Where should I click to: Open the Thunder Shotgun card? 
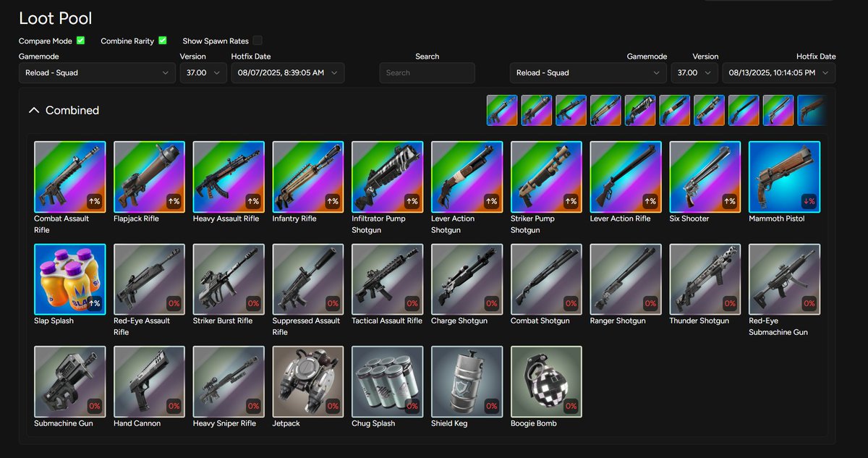coord(705,279)
